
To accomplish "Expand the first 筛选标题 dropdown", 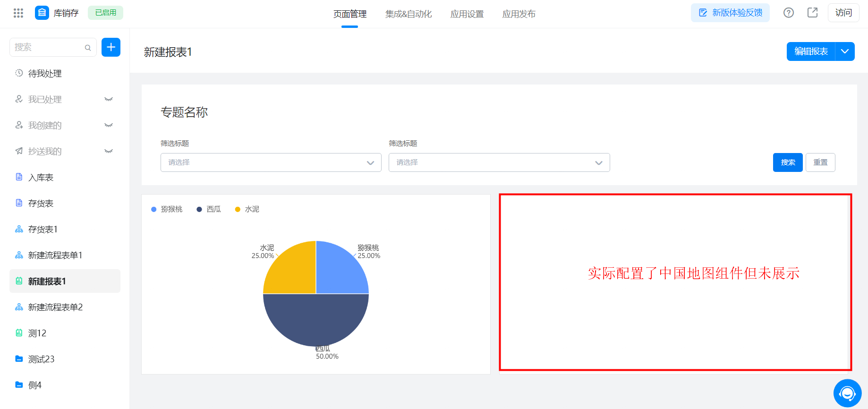I will click(x=271, y=162).
